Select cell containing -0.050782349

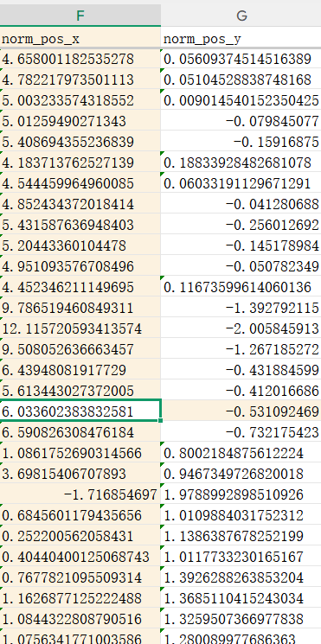coord(241,265)
